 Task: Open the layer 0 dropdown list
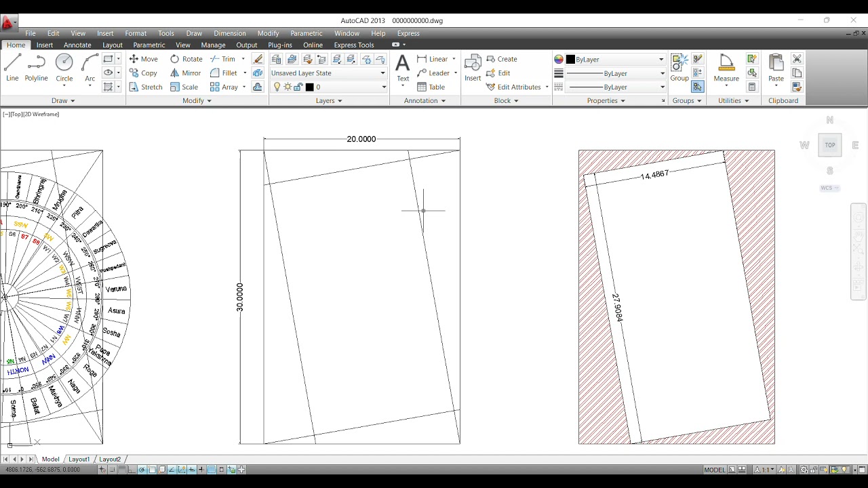[328, 87]
